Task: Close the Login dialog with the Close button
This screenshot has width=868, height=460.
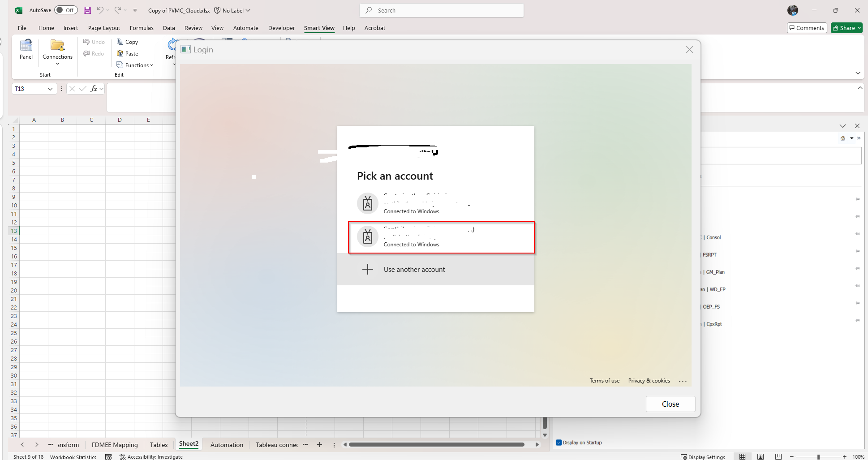Action: (670, 404)
